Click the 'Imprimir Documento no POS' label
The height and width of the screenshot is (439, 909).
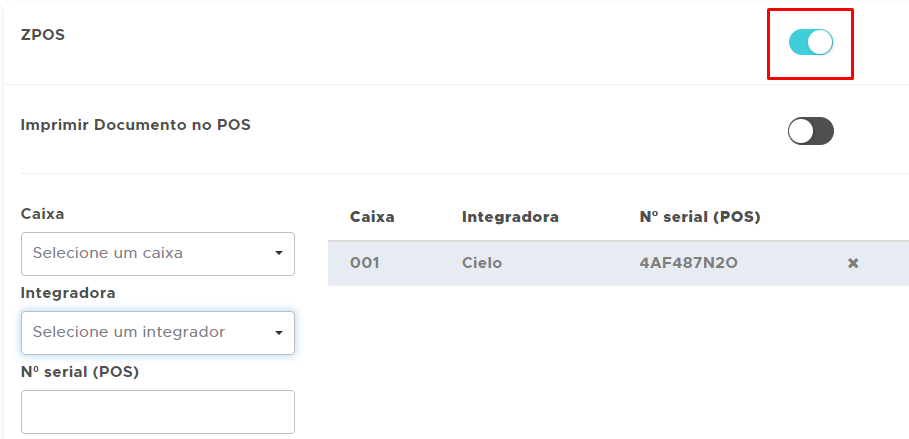136,125
